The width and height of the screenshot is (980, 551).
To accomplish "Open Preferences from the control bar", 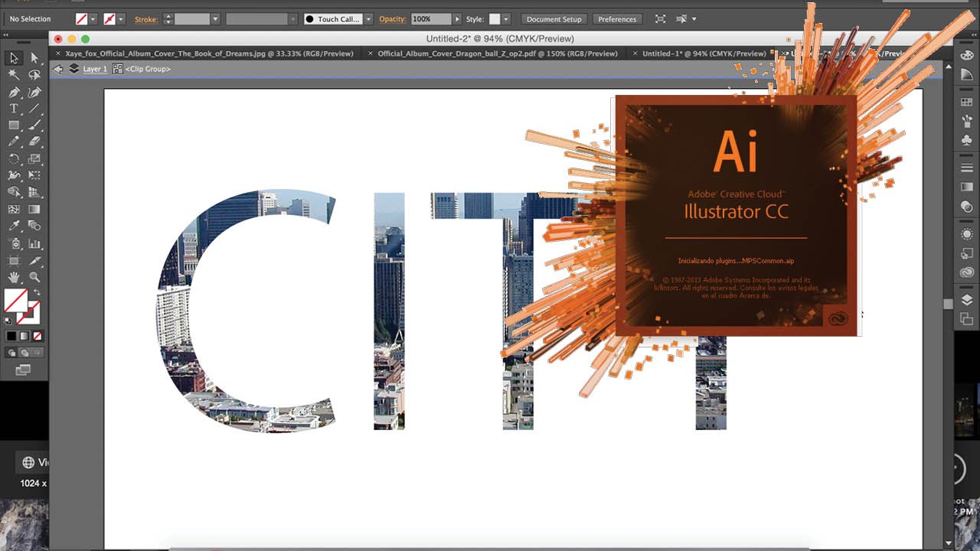I will click(x=618, y=18).
